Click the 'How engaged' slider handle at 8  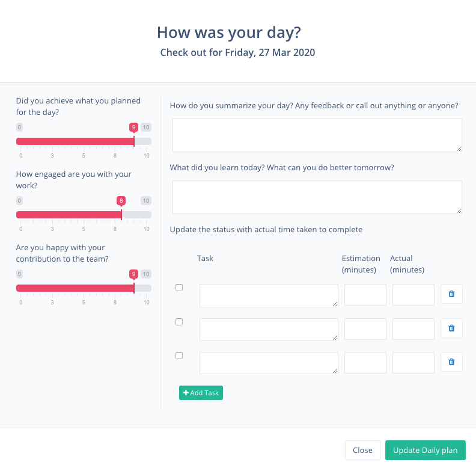click(x=121, y=214)
